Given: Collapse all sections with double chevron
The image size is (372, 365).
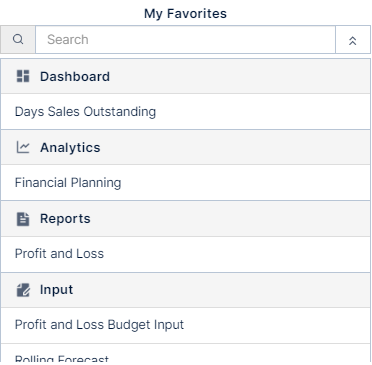Looking at the screenshot, I should (x=353, y=40).
